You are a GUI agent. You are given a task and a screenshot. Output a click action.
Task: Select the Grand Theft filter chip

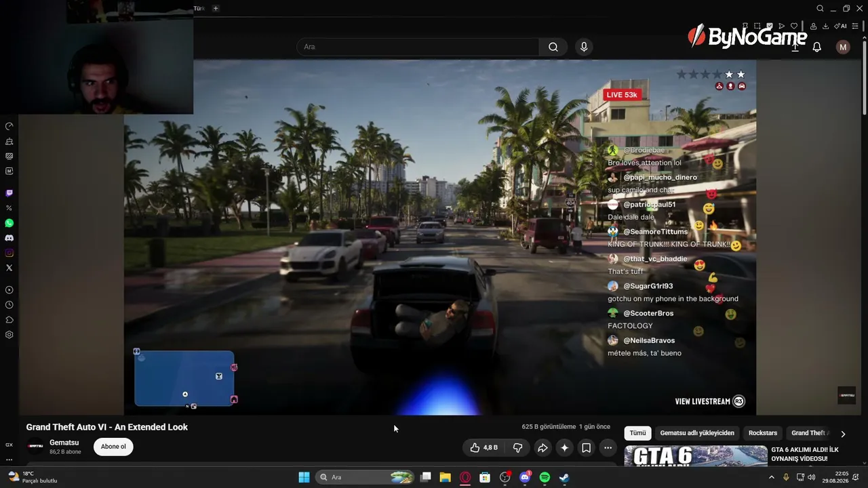click(810, 433)
